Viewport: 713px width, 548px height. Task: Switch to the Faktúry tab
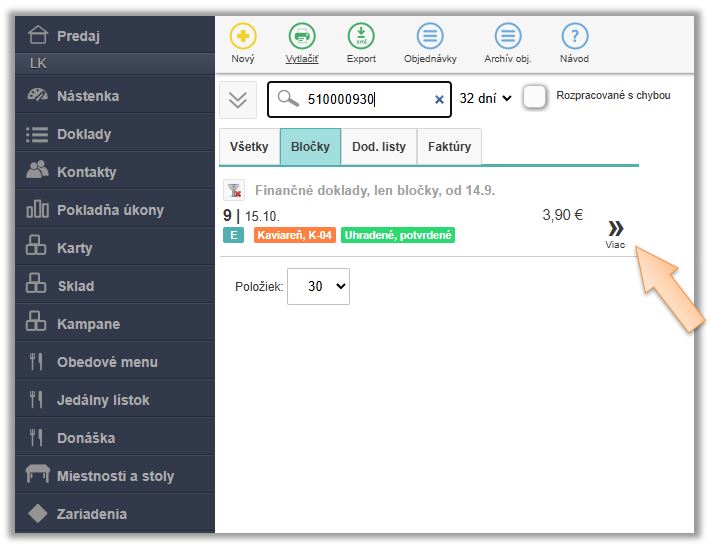coord(449,146)
